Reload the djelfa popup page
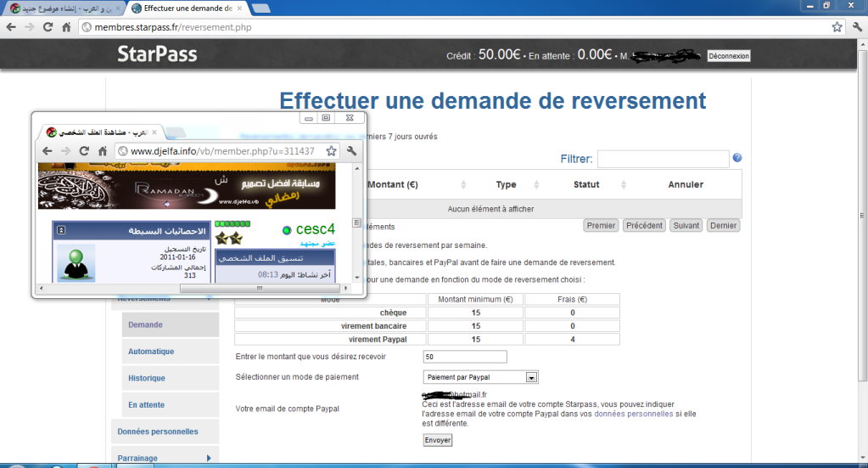The image size is (868, 468). click(84, 151)
